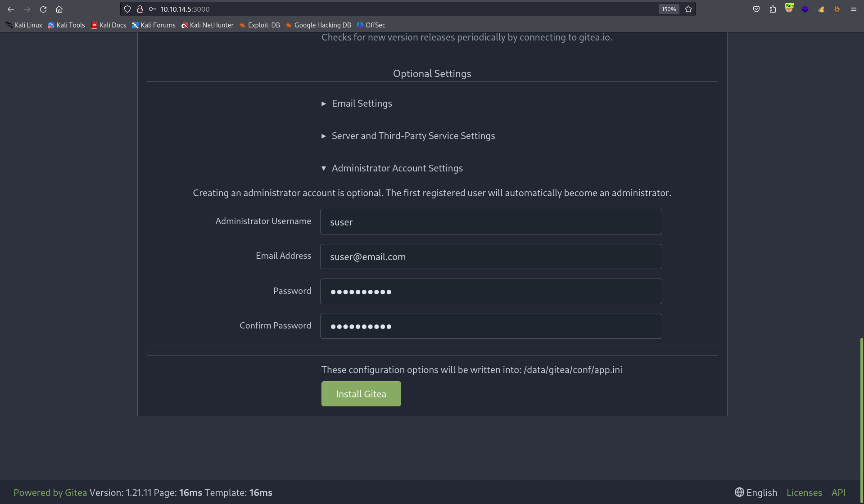The height and width of the screenshot is (504, 864).
Task: Click the 'Email Address' label text
Action: click(284, 256)
